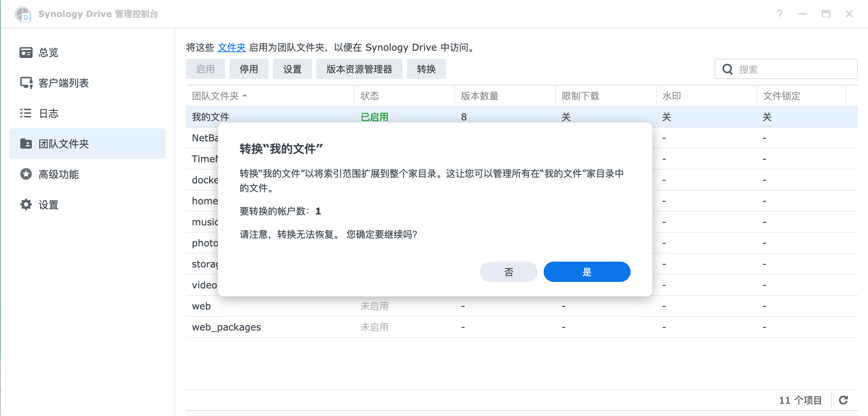Viewport: 868px width, 416px height.
Task: Click the refresh icon at bottom right
Action: point(843,400)
